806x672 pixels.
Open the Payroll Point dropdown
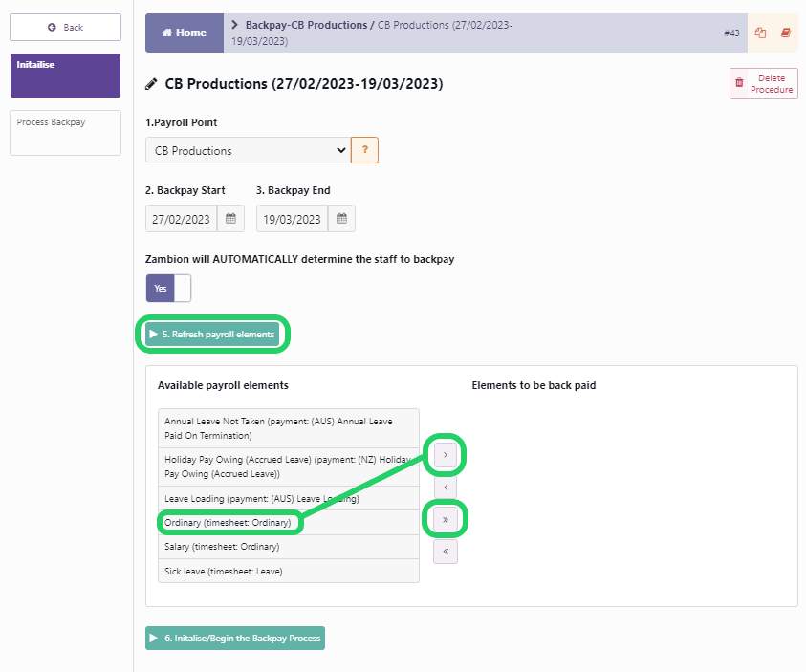248,150
